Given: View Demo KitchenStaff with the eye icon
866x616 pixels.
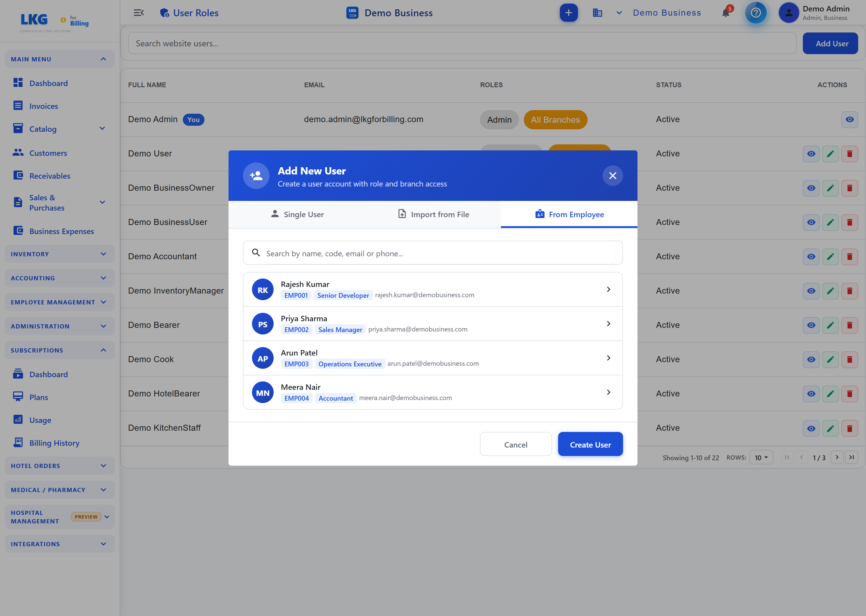Looking at the screenshot, I should click(811, 428).
